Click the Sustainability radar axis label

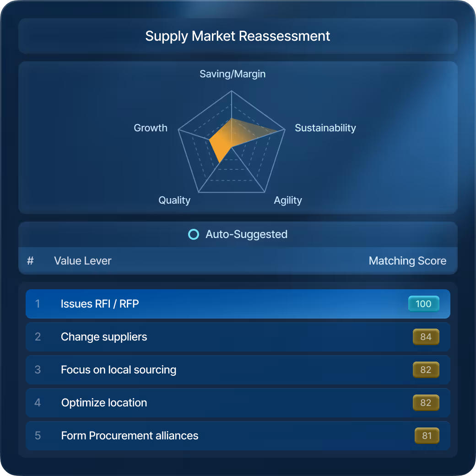325,128
